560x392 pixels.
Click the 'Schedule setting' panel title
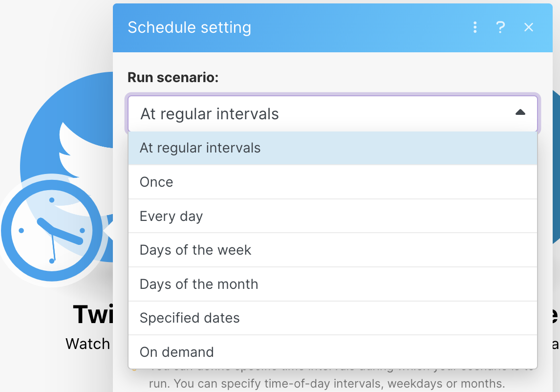[189, 27]
